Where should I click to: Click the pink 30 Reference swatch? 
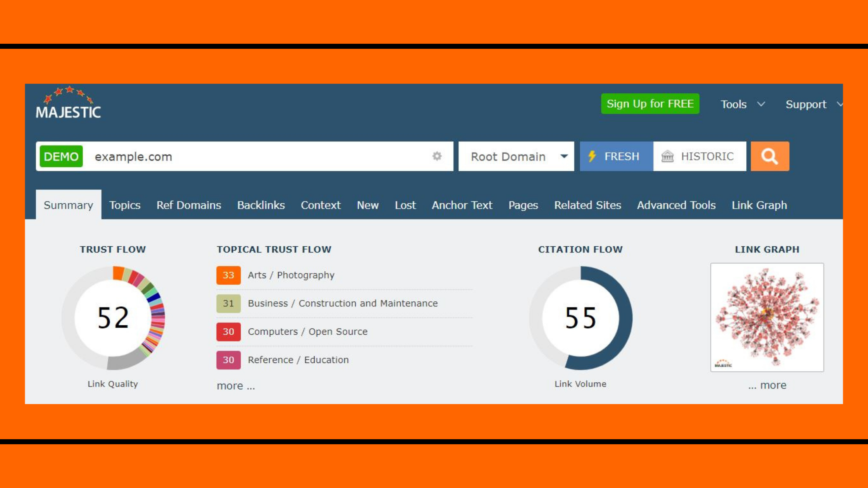point(228,360)
